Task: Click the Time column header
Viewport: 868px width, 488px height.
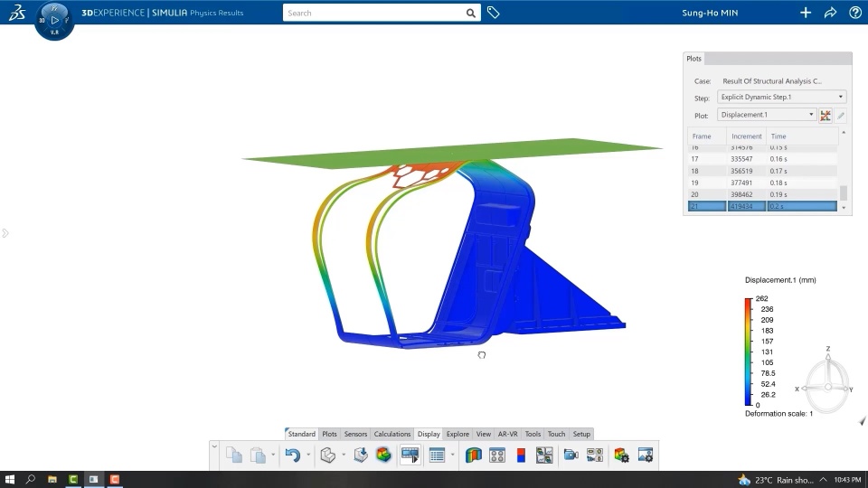Action: click(x=802, y=136)
